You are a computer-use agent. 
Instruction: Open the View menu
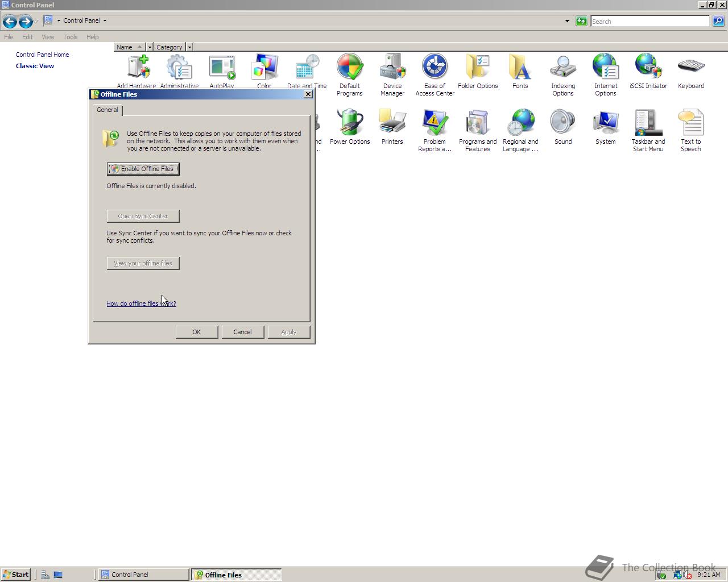pos(48,37)
